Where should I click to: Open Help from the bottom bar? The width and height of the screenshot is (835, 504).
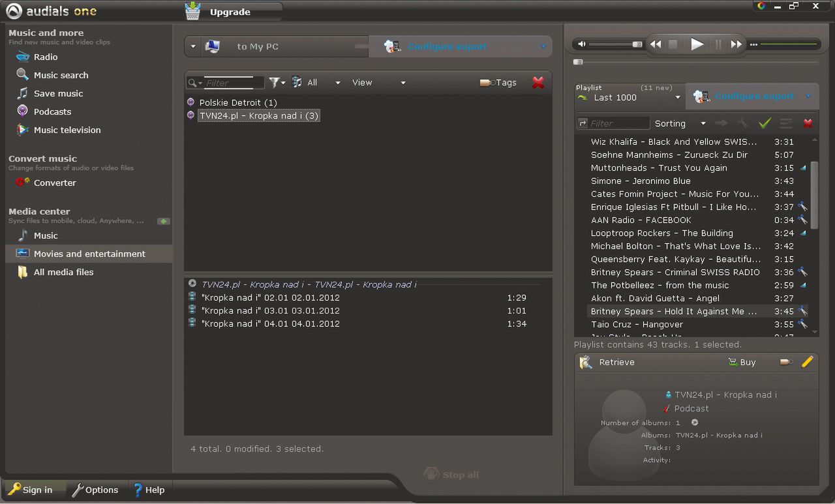pos(149,490)
